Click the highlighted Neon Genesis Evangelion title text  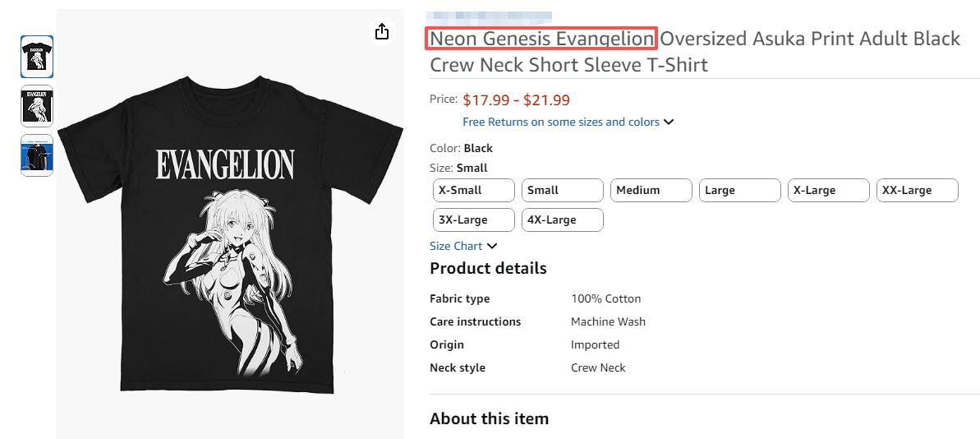(542, 39)
